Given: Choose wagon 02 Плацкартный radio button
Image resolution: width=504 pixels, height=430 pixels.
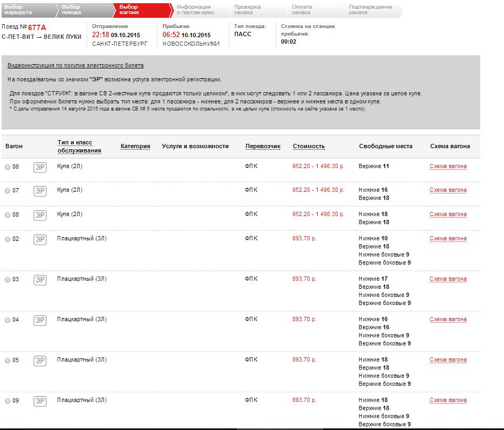Looking at the screenshot, I should (x=8, y=239).
